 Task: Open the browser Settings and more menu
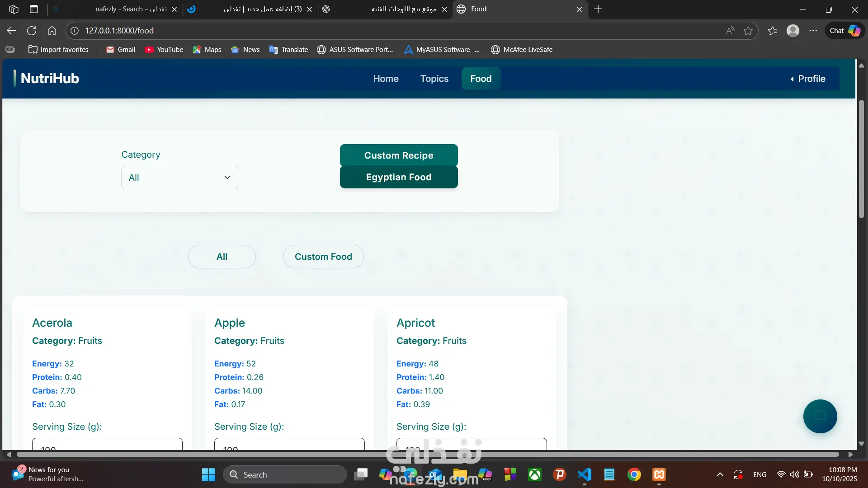point(813,31)
